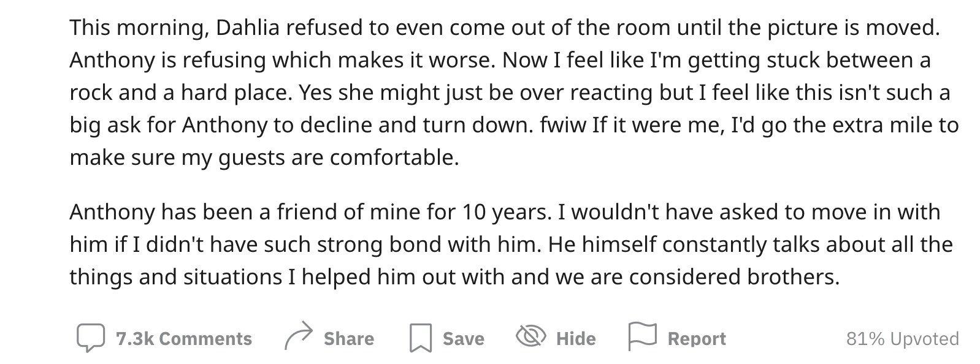The width and height of the screenshot is (980, 364).
Task: Click the word fwiw in the post
Action: (x=563, y=125)
